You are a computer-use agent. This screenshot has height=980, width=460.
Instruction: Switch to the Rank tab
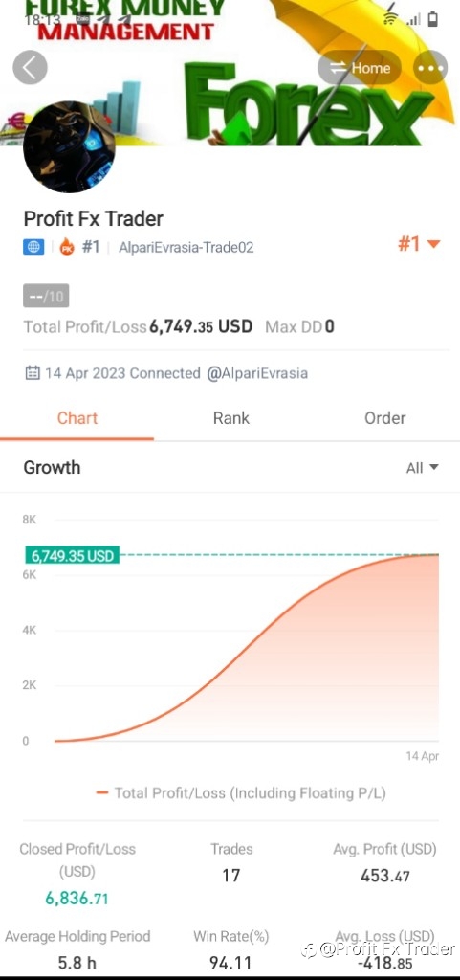tap(230, 418)
